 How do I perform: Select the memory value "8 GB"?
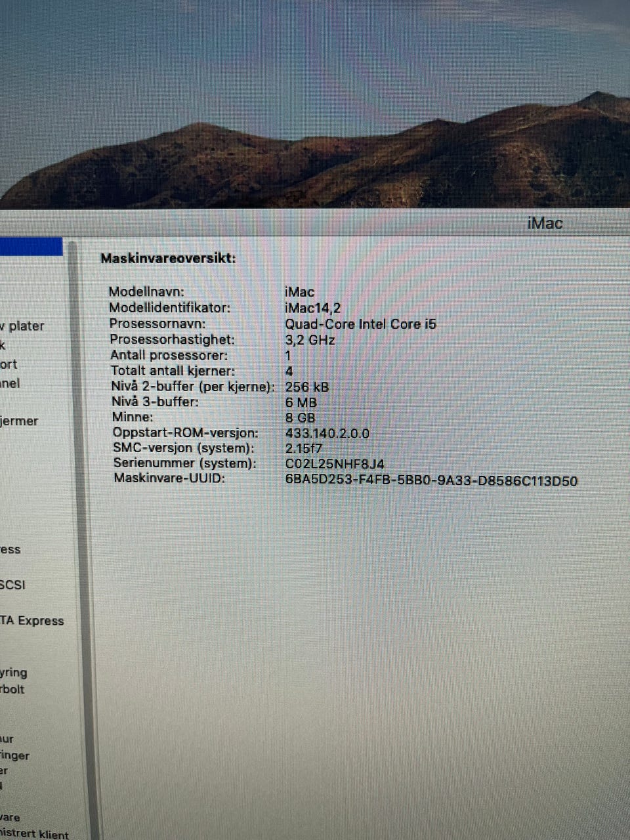coord(301,418)
